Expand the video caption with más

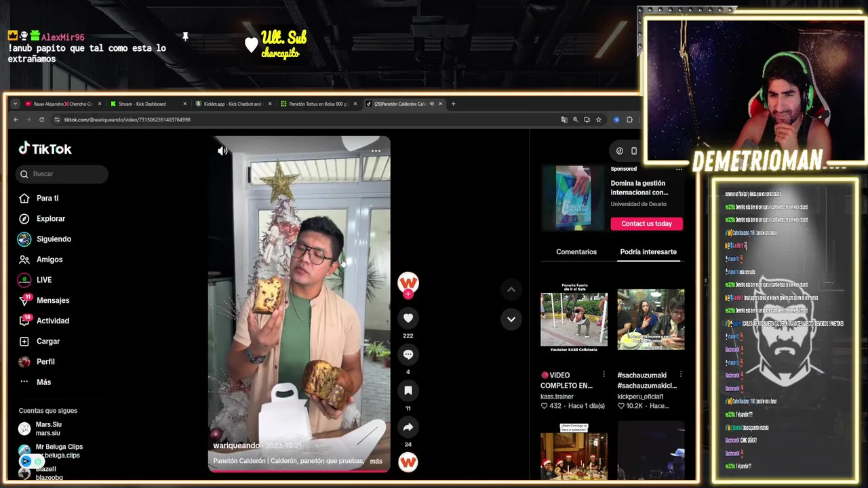pos(376,461)
